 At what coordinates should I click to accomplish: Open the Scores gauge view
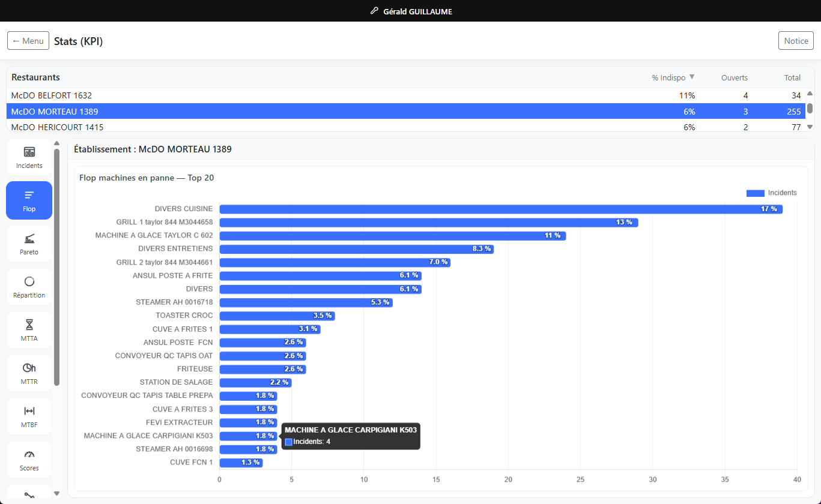tap(29, 460)
